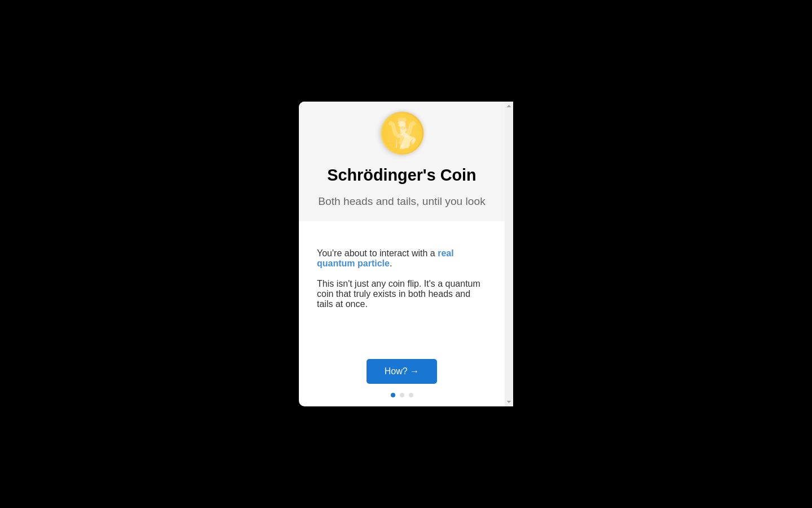This screenshot has width=812, height=508.
Task: Open the 'real quantum particle' link
Action: (x=385, y=259)
